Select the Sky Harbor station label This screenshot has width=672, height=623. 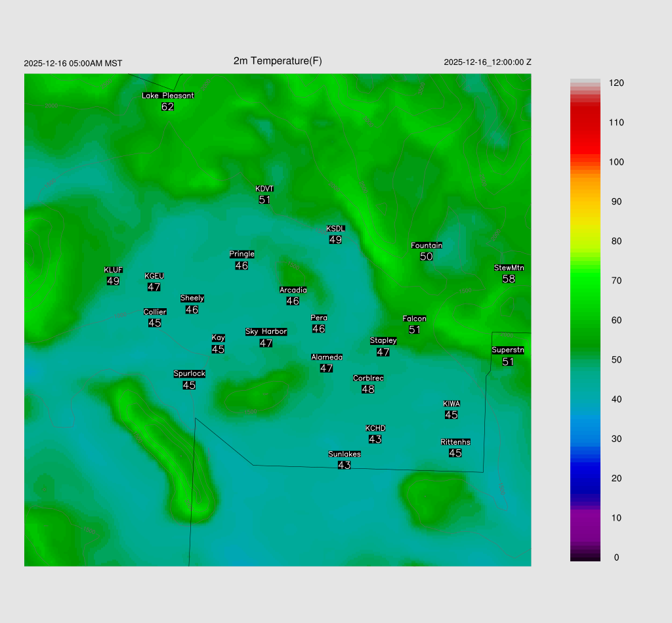(266, 332)
